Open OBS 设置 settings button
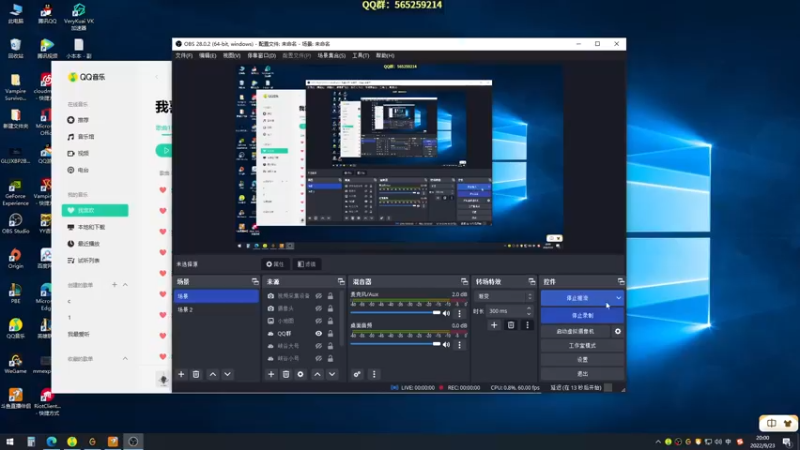This screenshot has height=450, width=800. [582, 360]
